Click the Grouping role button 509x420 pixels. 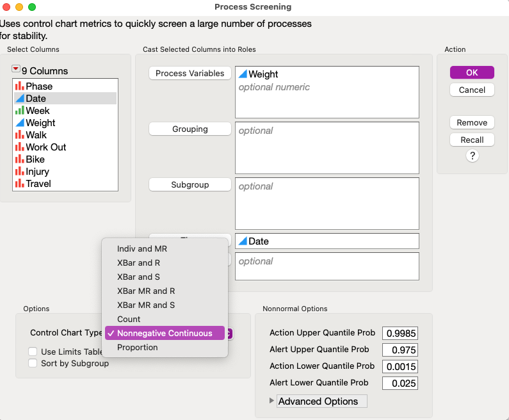[190, 129]
